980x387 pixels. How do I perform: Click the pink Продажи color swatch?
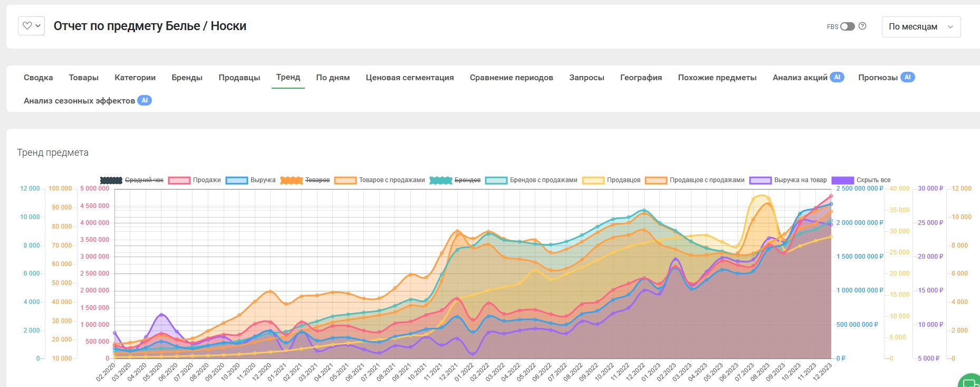179,180
